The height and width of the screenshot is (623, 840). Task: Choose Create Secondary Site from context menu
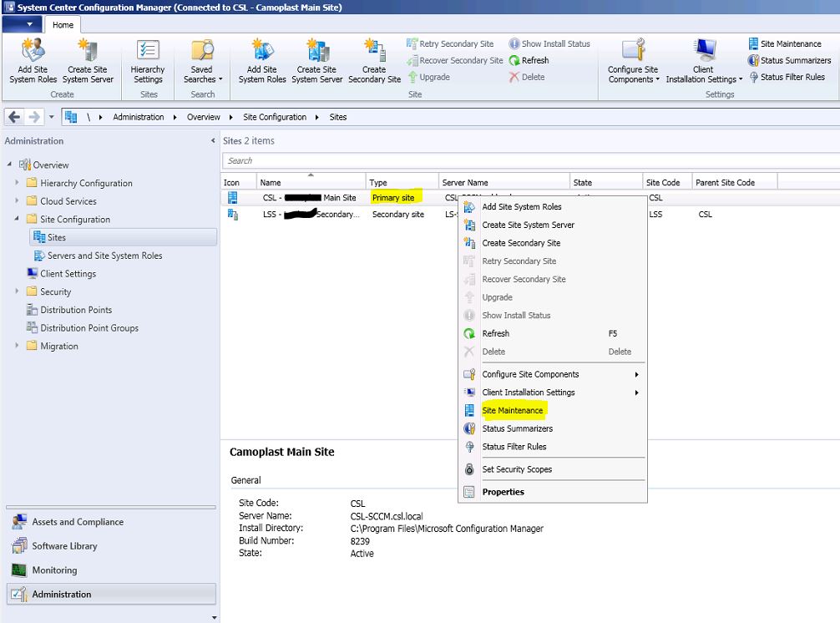(x=552, y=243)
